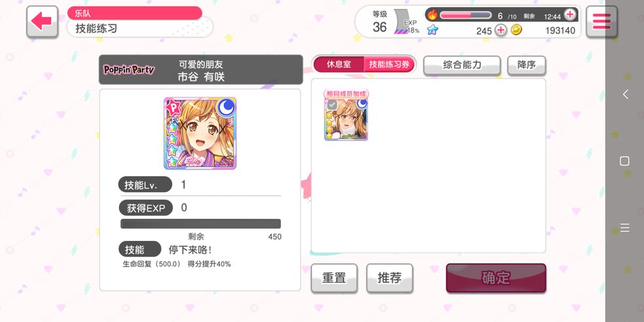The image size is (644, 322).
Task: Select the Ichigaya Arisa main card thumbnail
Action: pyautogui.click(x=200, y=134)
